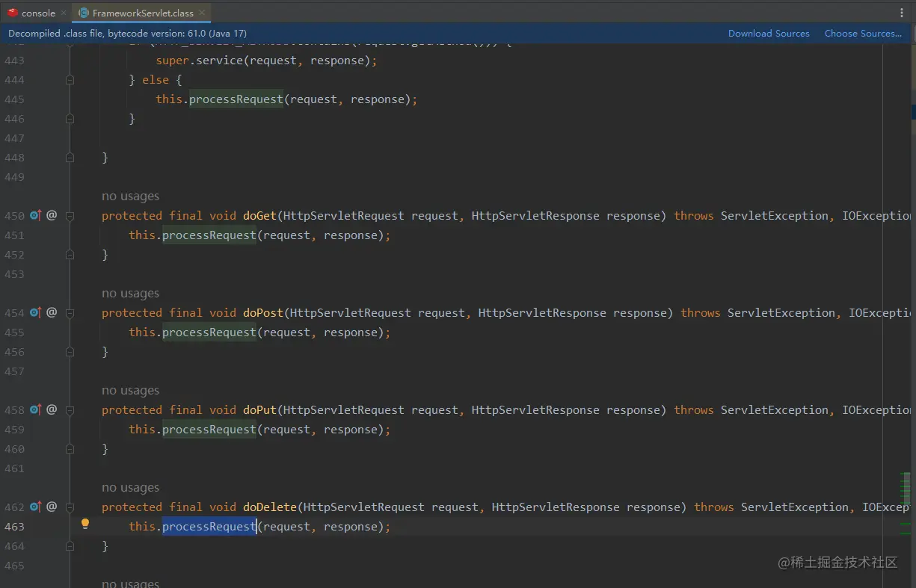Click processRequest call on line 459
916x588 pixels.
pos(209,430)
